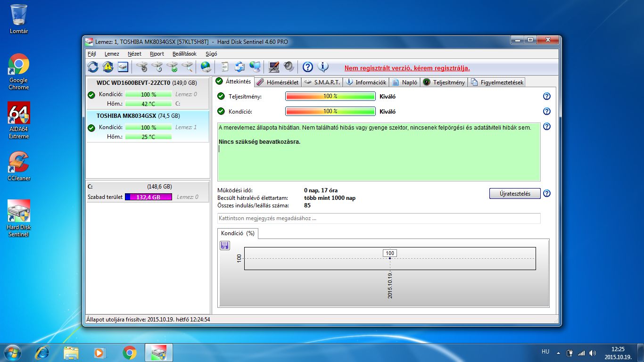Click the green disk status text box
The width and height of the screenshot is (644, 362).
[379, 152]
